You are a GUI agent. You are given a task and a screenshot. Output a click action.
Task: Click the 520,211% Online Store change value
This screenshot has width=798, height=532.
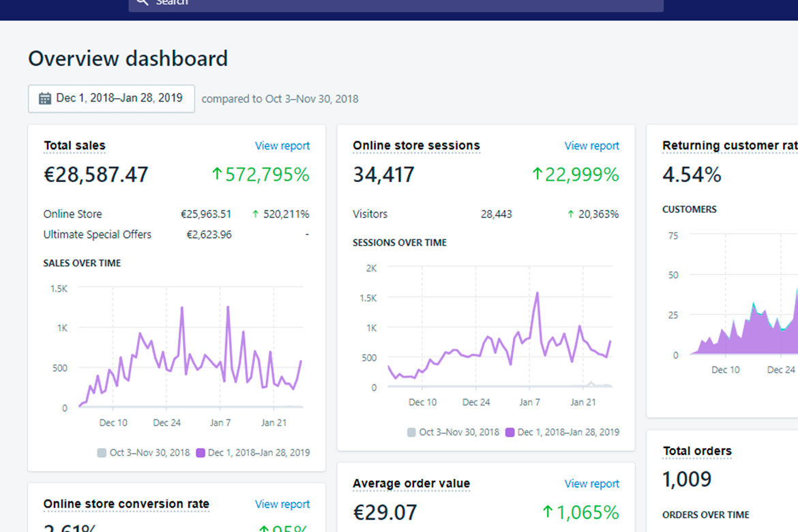pos(281,214)
